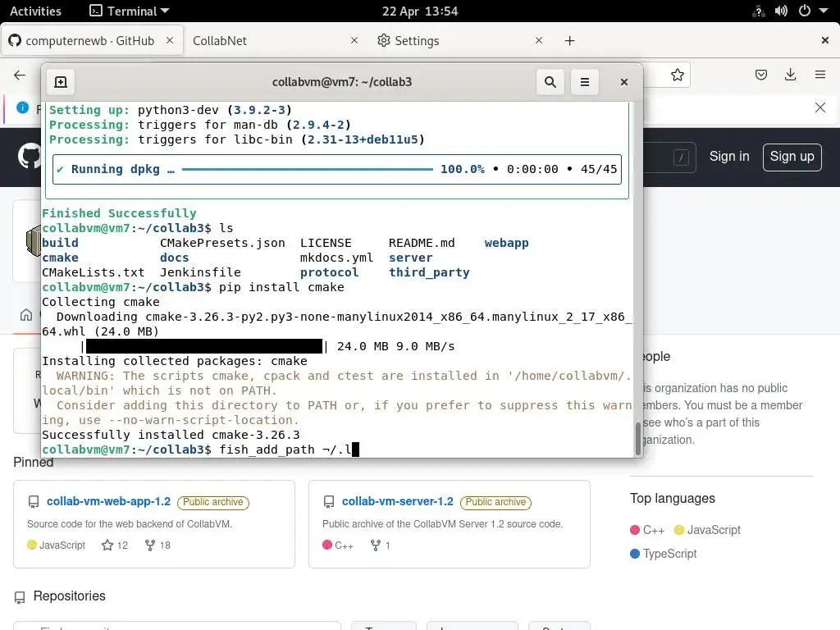
Task: Click the collab-vm-web-app-1.2 repo icon
Action: click(33, 502)
